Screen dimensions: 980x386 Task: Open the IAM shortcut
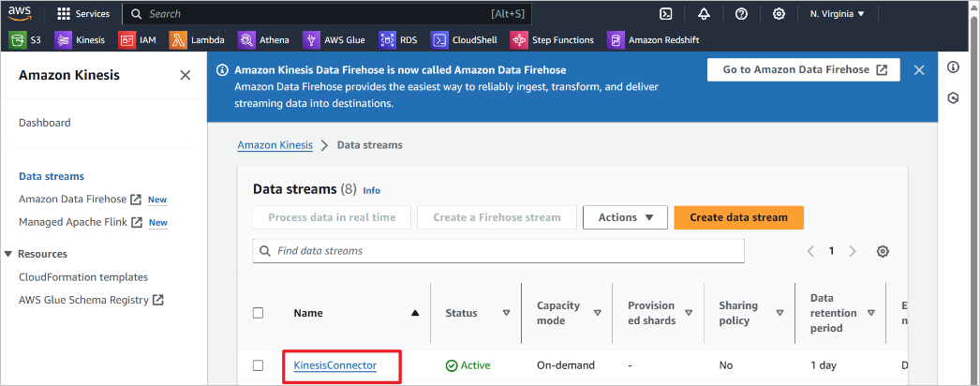pyautogui.click(x=138, y=40)
